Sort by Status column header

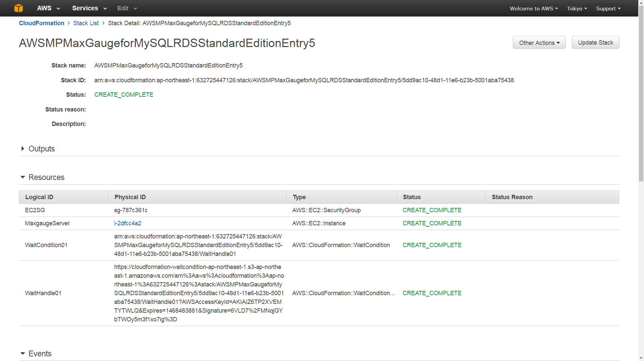click(441, 197)
